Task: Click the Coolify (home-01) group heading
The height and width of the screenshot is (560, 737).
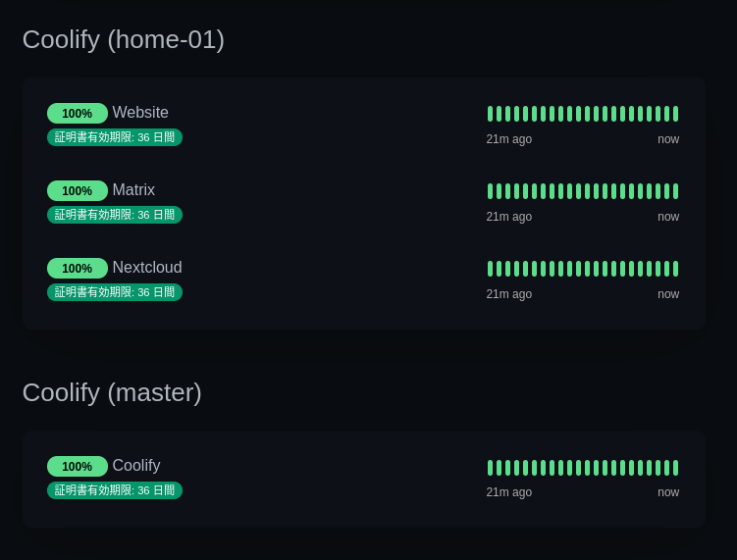Action: [x=124, y=39]
